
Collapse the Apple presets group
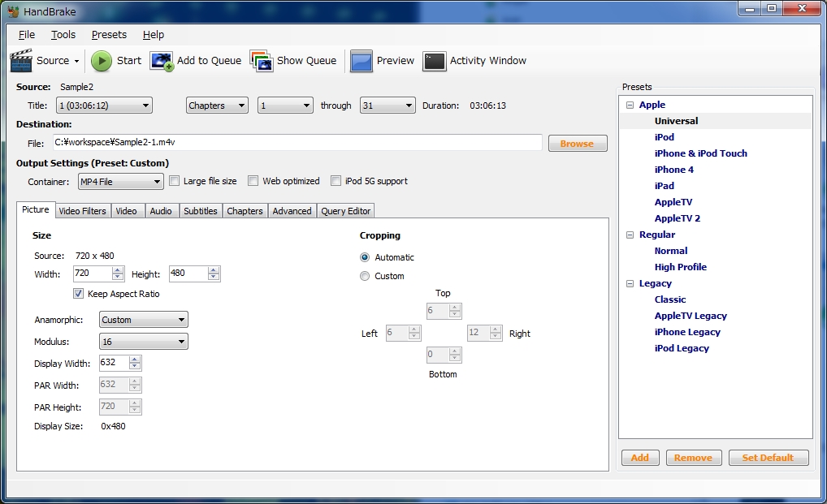pyautogui.click(x=630, y=105)
